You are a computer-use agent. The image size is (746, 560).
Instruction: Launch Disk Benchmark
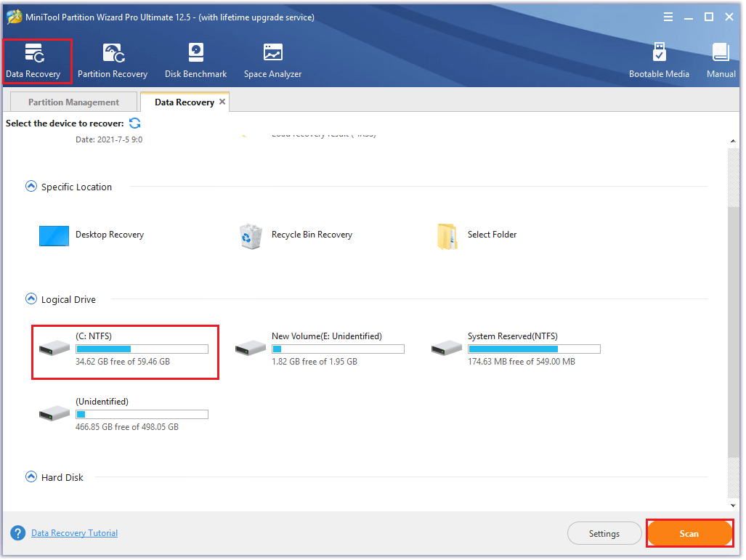click(195, 60)
